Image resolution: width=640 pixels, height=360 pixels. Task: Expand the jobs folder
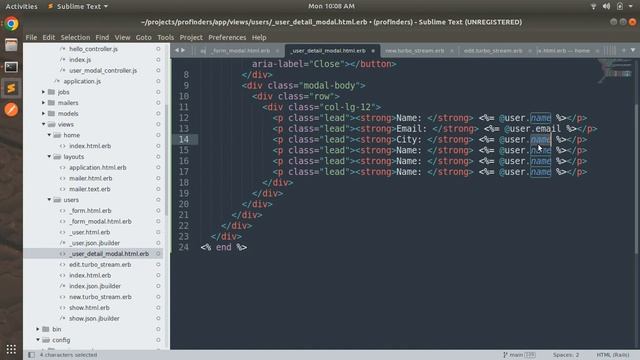(43, 92)
